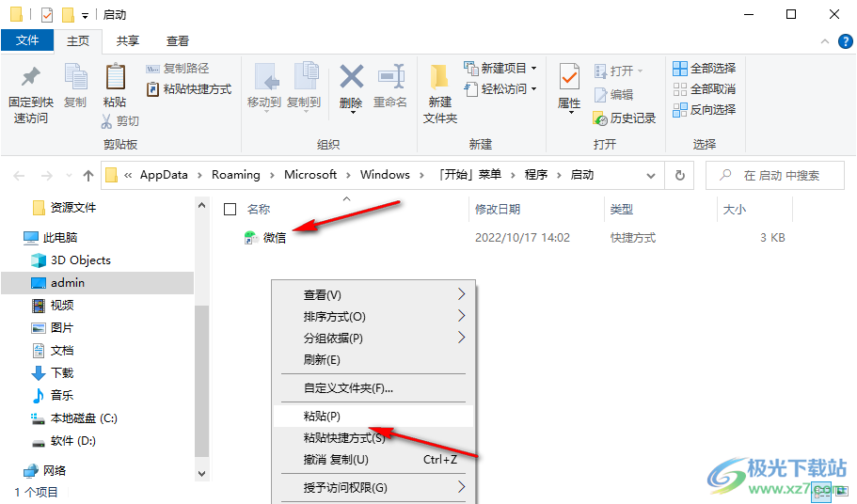Click Invert Selection (反向选择) in ribbon
The image size is (857, 504).
[x=705, y=110]
